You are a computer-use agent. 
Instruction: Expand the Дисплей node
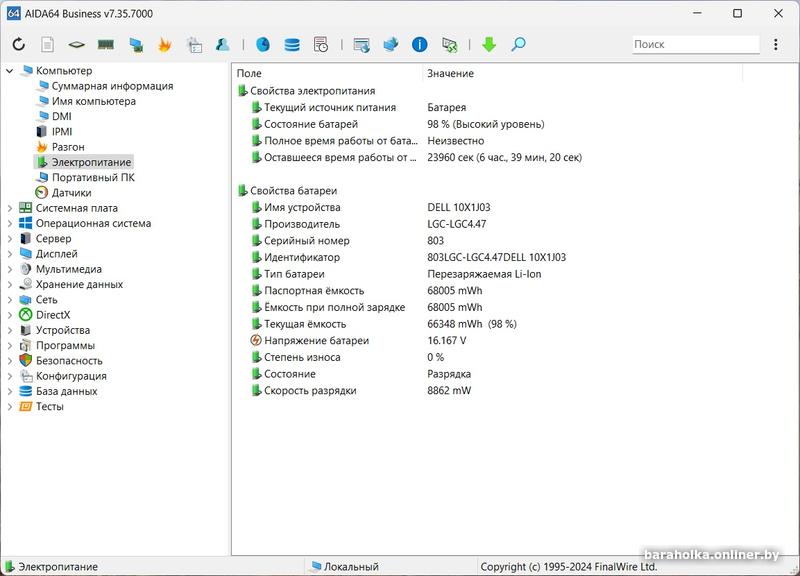10,254
